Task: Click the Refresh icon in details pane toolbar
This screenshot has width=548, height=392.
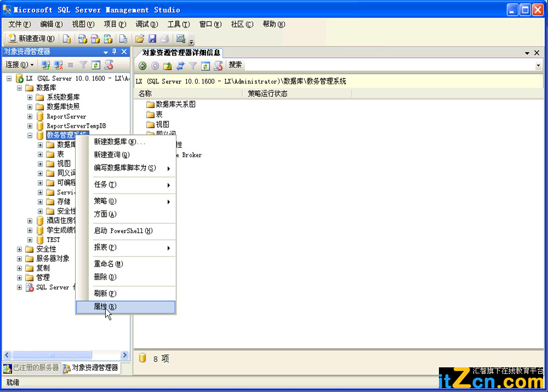Action: coord(206,66)
